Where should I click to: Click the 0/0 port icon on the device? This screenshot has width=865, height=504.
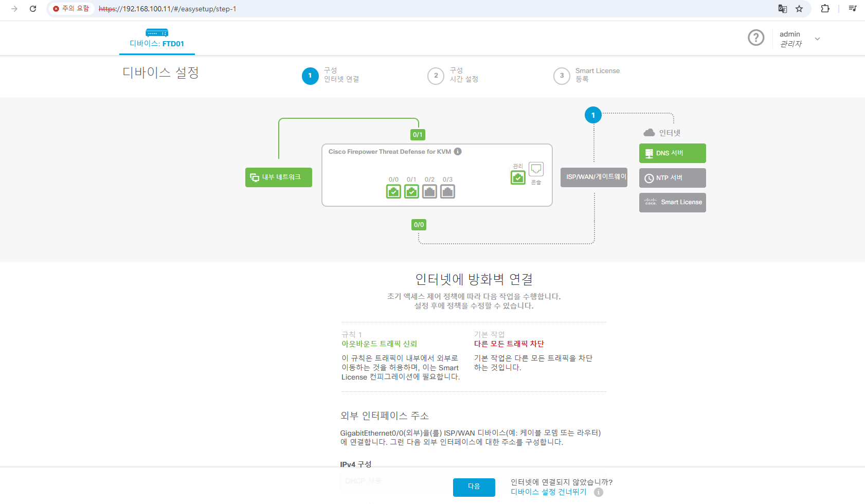coord(393,191)
